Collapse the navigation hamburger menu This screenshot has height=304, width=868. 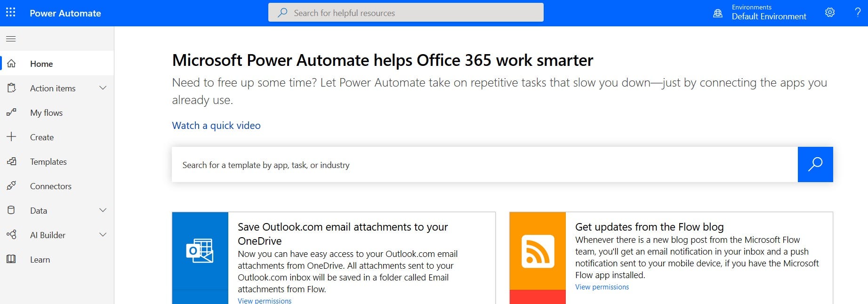pos(11,39)
